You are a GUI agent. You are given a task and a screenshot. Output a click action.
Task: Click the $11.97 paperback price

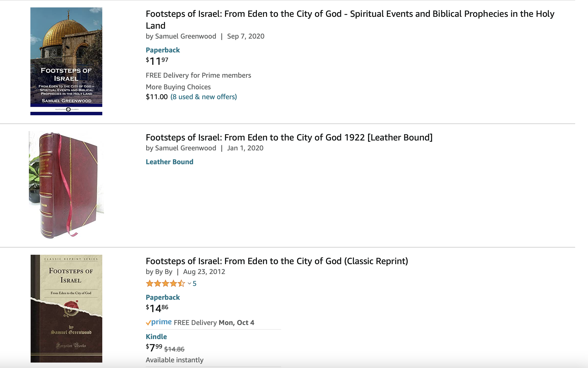click(157, 61)
